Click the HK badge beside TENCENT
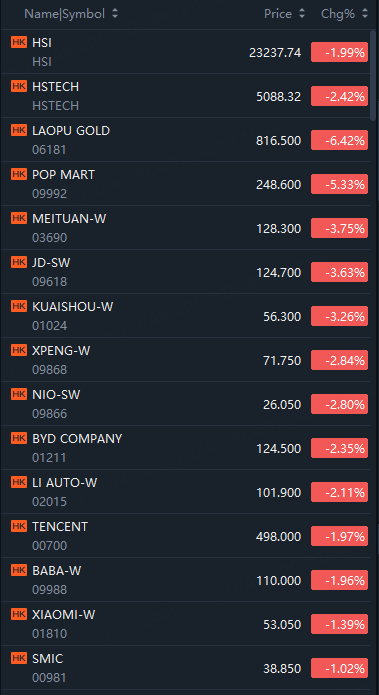This screenshot has width=379, height=695. coord(19,526)
